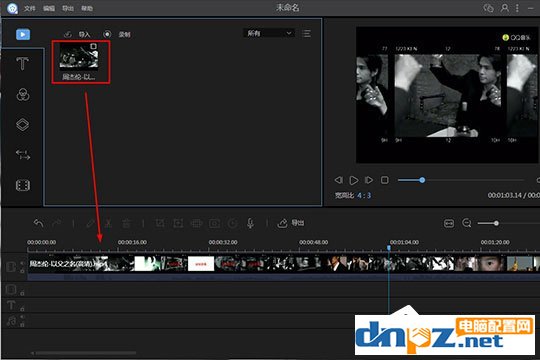The image size is (540, 360).
Task: Click the preview progress slider handle
Action: (x=422, y=180)
